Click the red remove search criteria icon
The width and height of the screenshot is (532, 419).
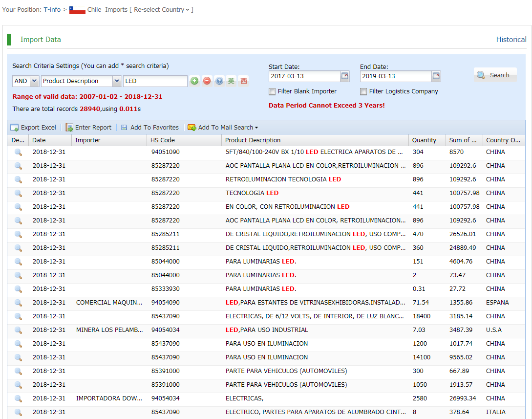coord(207,81)
